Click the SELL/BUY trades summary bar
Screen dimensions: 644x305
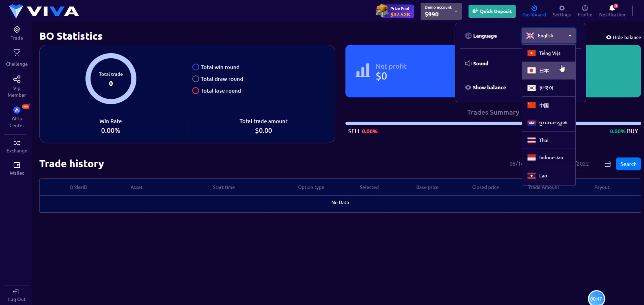click(433, 123)
